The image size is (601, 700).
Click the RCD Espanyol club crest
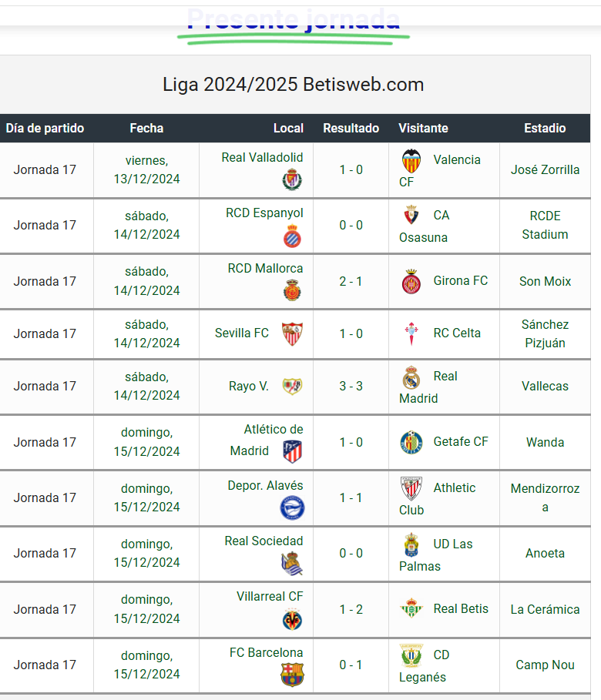[x=292, y=236]
